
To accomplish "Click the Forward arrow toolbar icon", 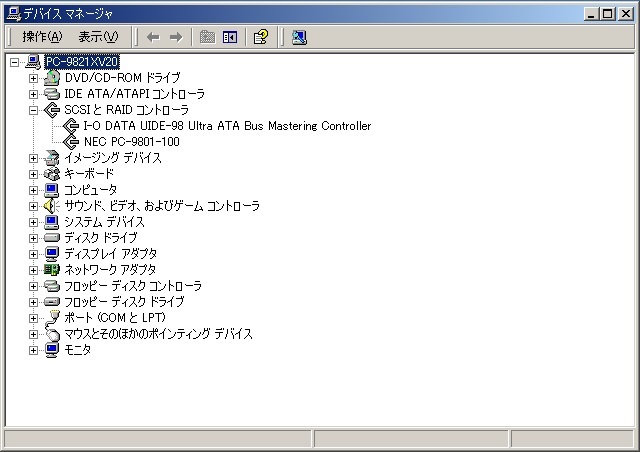I will tap(176, 38).
